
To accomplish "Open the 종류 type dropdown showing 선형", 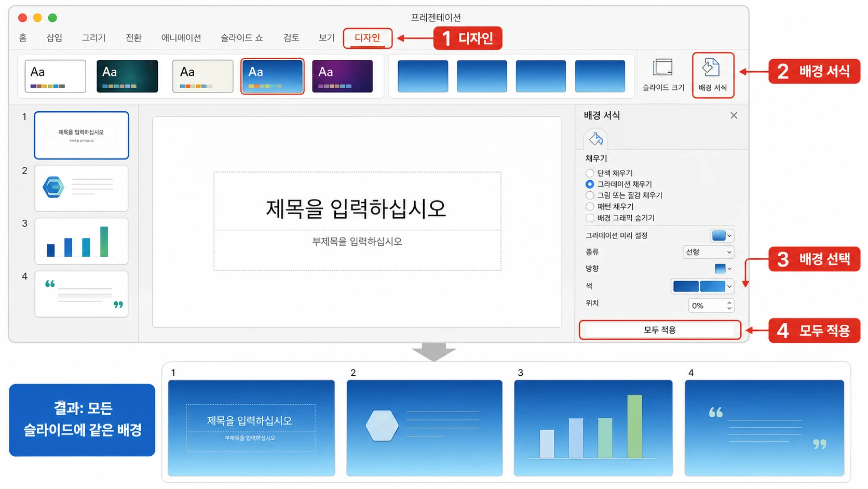I will coord(708,252).
